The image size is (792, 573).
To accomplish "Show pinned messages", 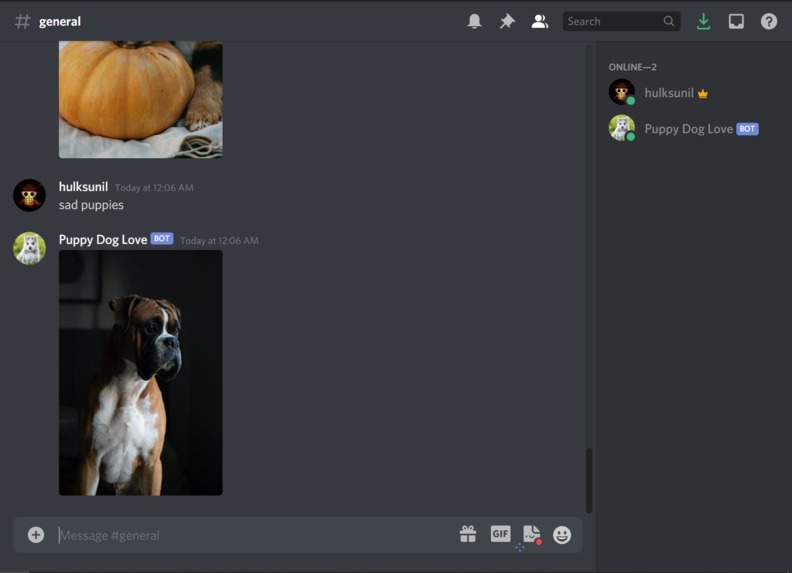I will (507, 21).
